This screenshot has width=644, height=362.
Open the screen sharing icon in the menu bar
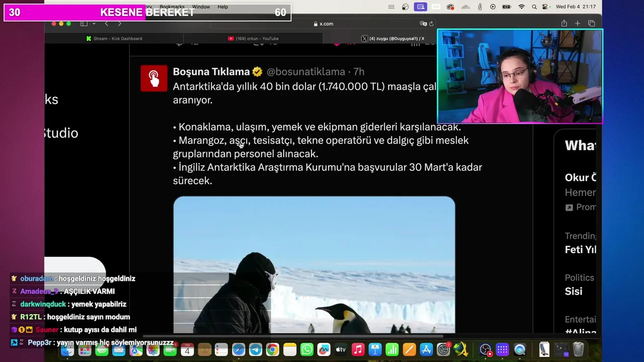pos(421,7)
